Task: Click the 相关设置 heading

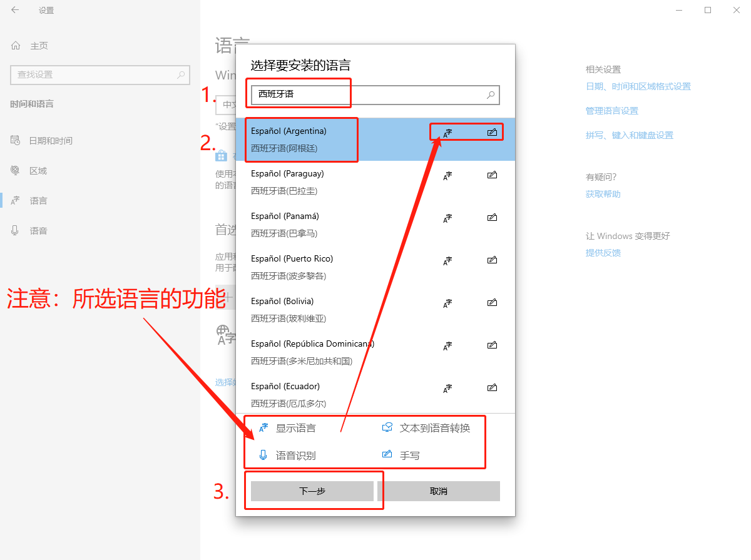Action: point(603,69)
